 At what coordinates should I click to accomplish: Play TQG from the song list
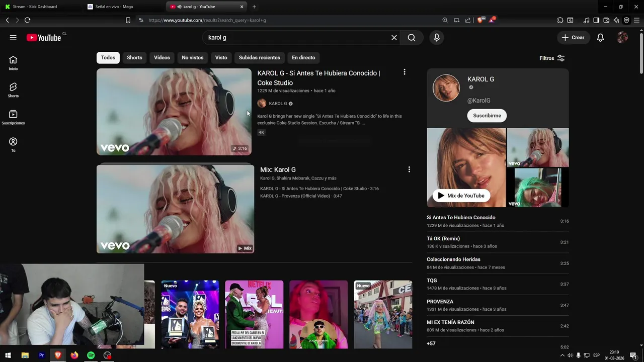tap(498, 284)
